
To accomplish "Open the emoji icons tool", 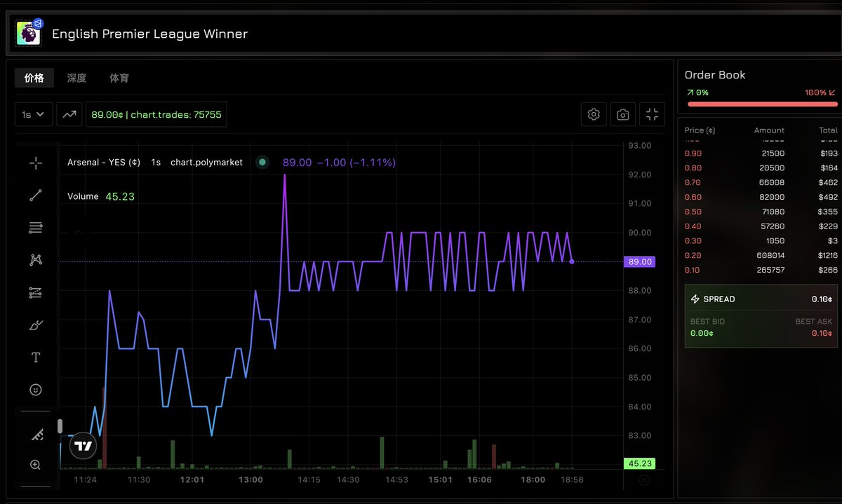I will (36, 390).
